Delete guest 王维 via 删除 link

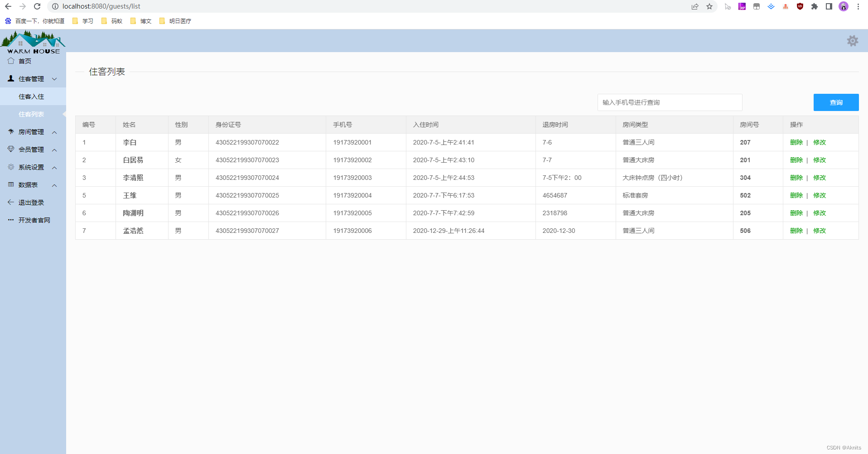(796, 195)
